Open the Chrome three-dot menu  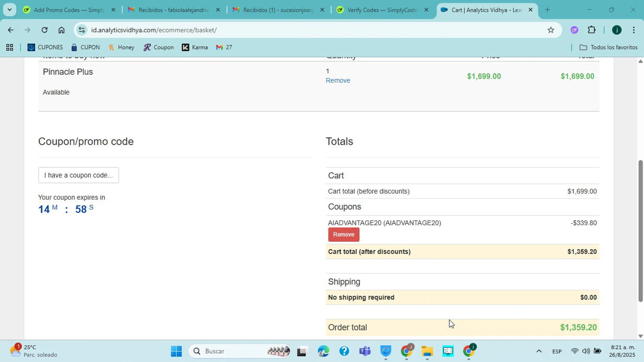(634, 30)
